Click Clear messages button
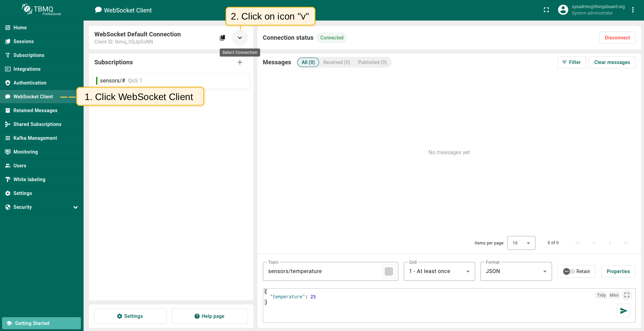The image size is (644, 331). pos(612,62)
